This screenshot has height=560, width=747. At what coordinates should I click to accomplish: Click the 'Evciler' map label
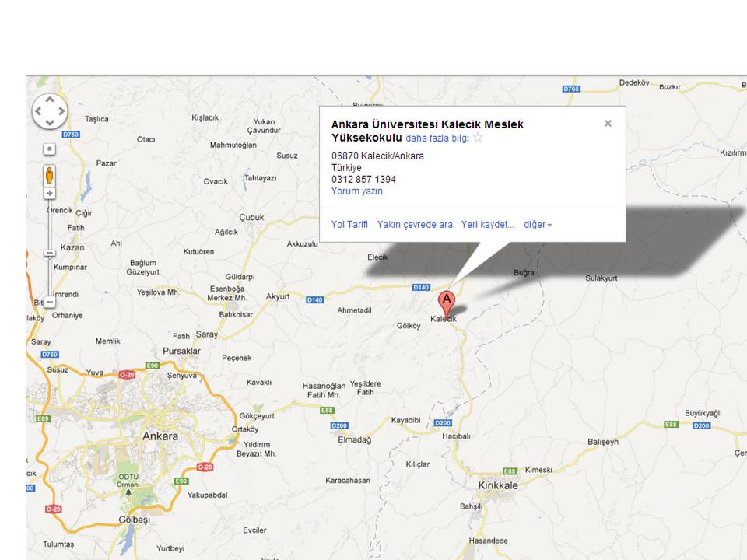point(254,530)
